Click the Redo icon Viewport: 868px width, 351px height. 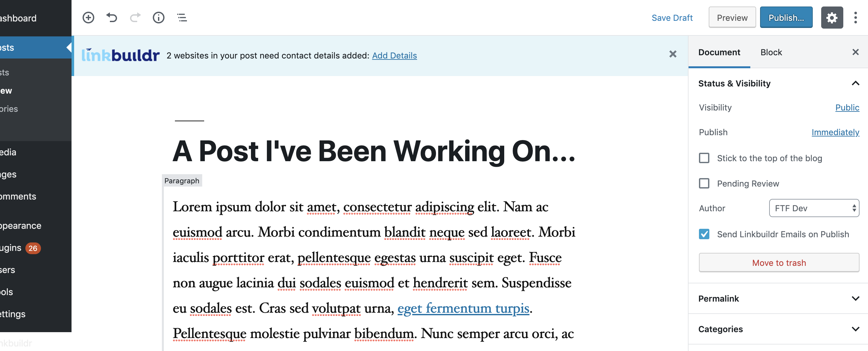tap(136, 18)
